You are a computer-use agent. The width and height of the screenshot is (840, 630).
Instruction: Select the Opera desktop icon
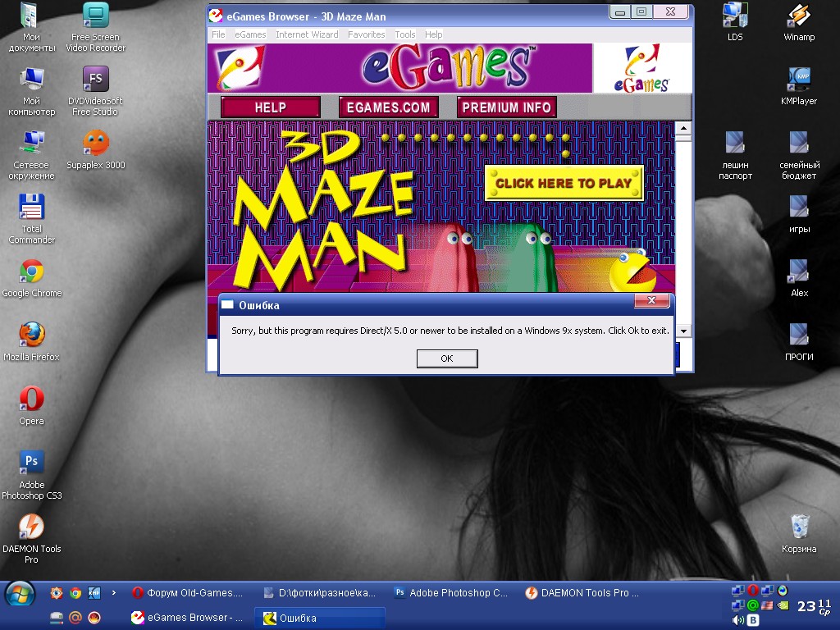31,406
